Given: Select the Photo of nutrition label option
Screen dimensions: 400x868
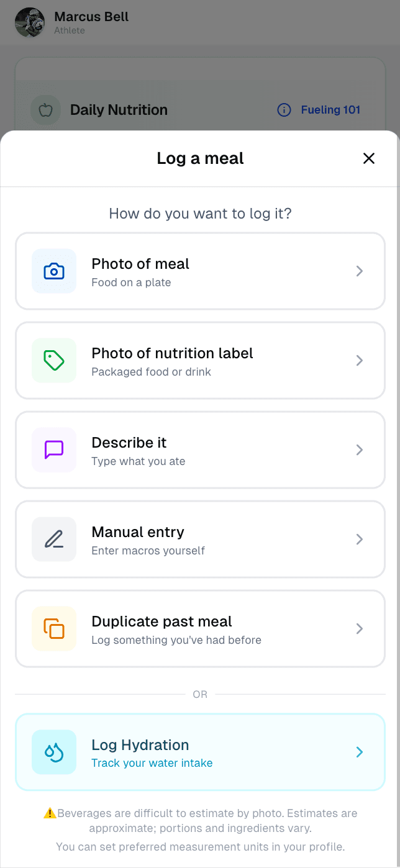Looking at the screenshot, I should (200, 361).
